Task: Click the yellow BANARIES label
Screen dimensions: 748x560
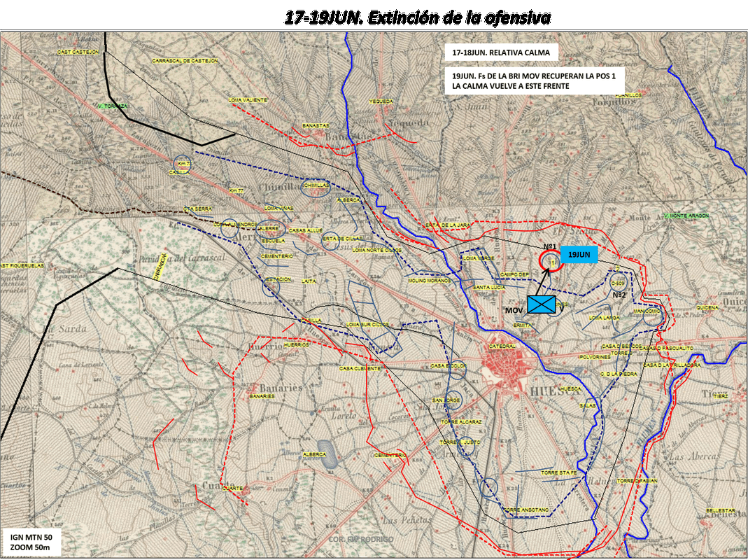Action: pyautogui.click(x=262, y=396)
